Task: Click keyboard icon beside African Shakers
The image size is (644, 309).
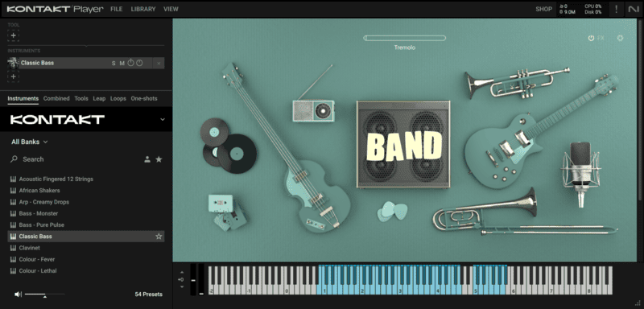Action: 13,191
